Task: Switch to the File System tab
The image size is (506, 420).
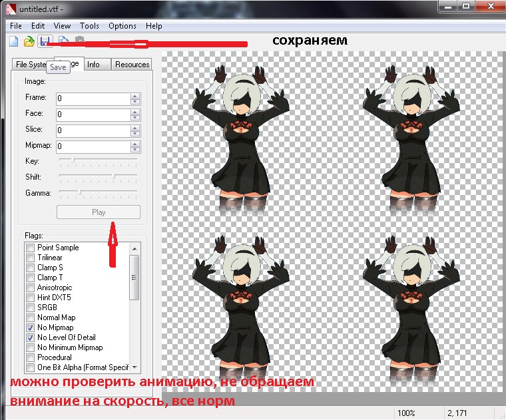Action: pyautogui.click(x=30, y=65)
